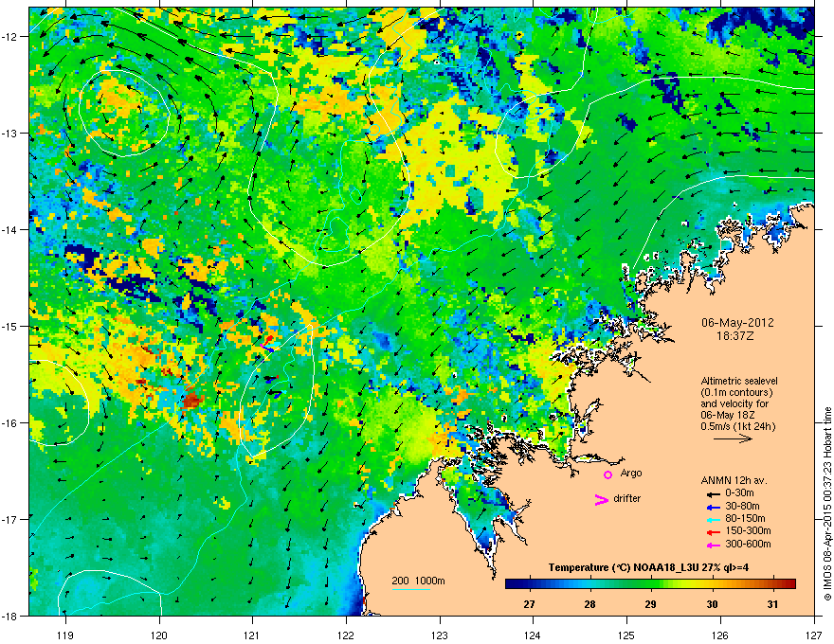Click the 80-150m depth label
The height and width of the screenshot is (644, 834).
745,518
